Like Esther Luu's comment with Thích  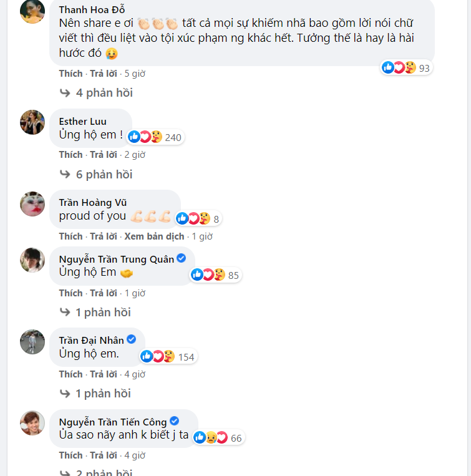pyautogui.click(x=70, y=155)
